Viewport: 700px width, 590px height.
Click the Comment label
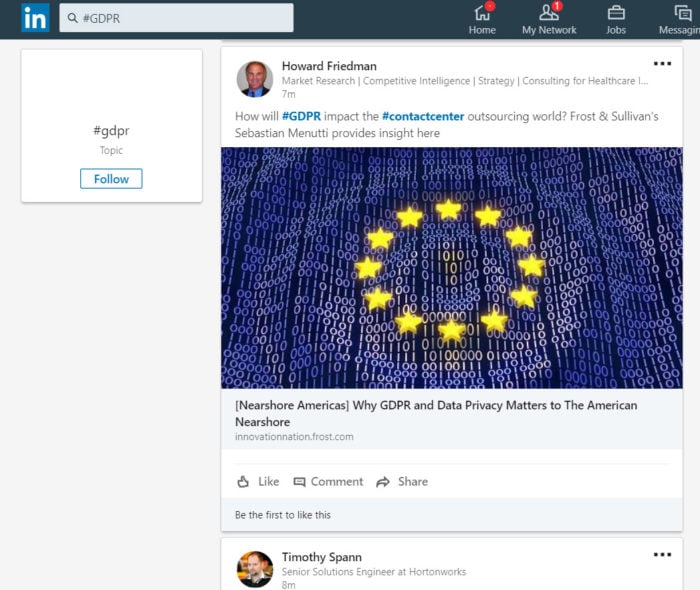(x=337, y=482)
